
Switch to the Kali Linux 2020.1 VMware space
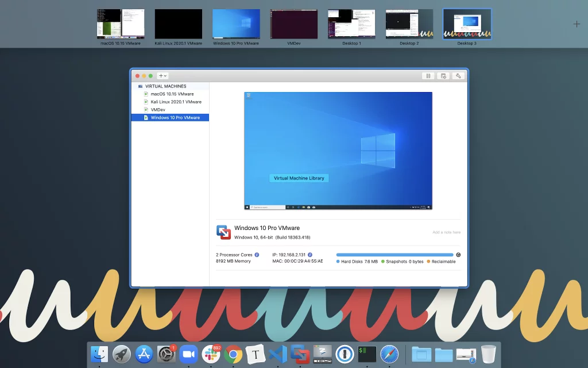point(179,24)
